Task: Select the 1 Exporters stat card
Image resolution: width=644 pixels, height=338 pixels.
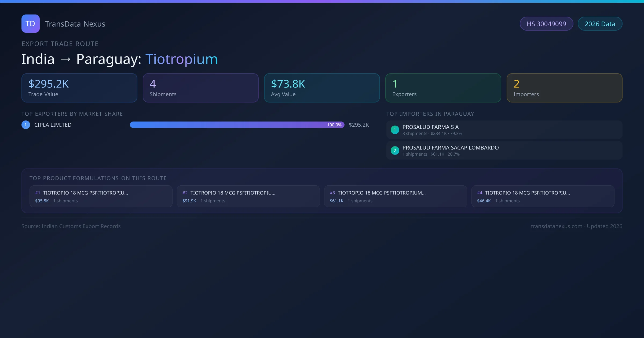Action: pos(443,88)
